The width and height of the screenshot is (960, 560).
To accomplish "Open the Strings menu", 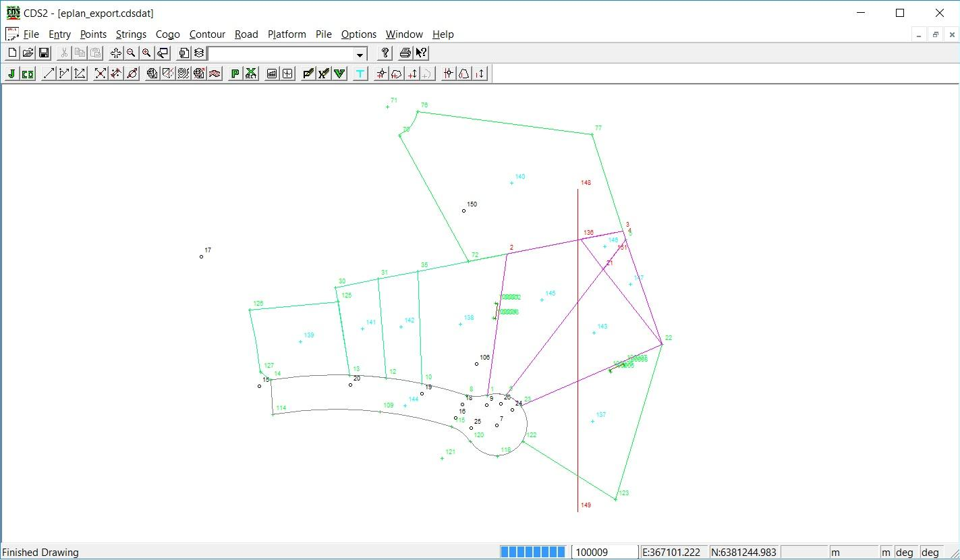I will coord(131,34).
